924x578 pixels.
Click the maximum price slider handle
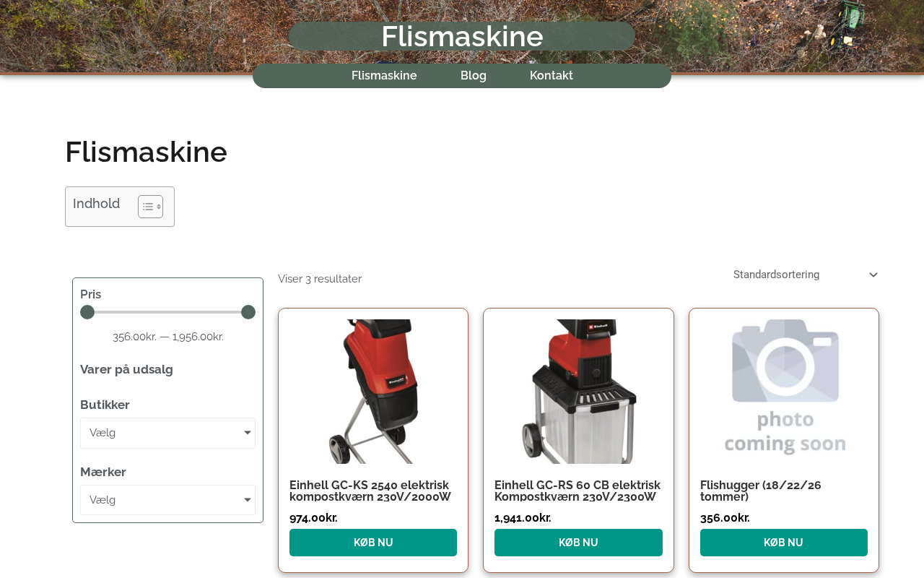point(248,312)
